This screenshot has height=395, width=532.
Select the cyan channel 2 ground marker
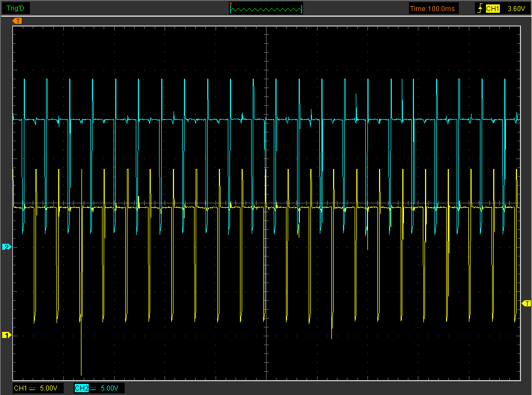(x=7, y=247)
